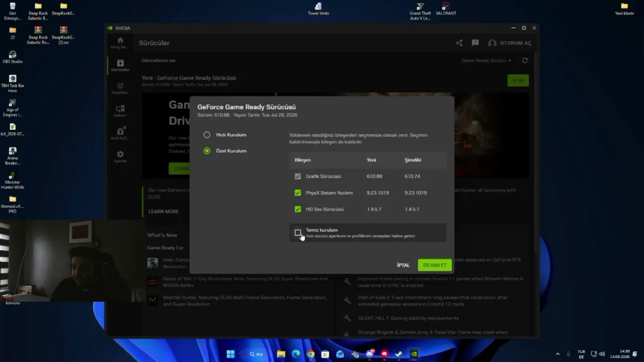The height and width of the screenshot is (362, 644).
Task: Toggle Grafik Sürücüsü component checkbox
Action: click(x=298, y=176)
